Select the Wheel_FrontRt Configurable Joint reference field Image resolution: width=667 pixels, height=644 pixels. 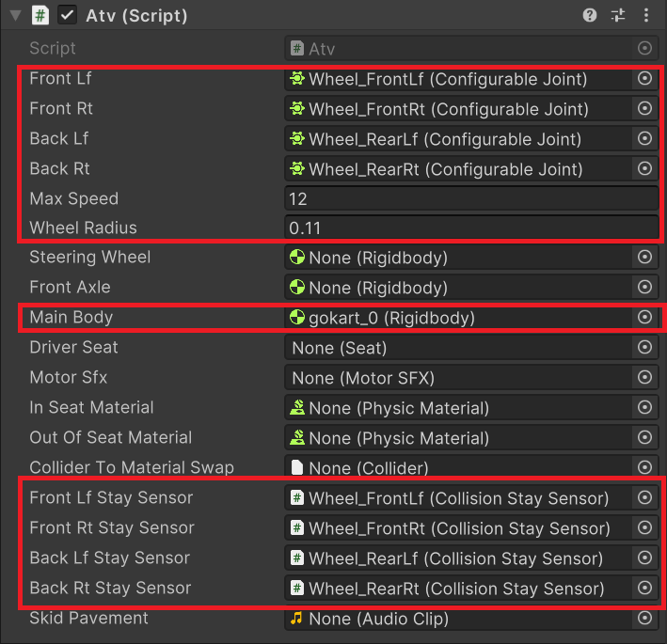tap(458, 109)
